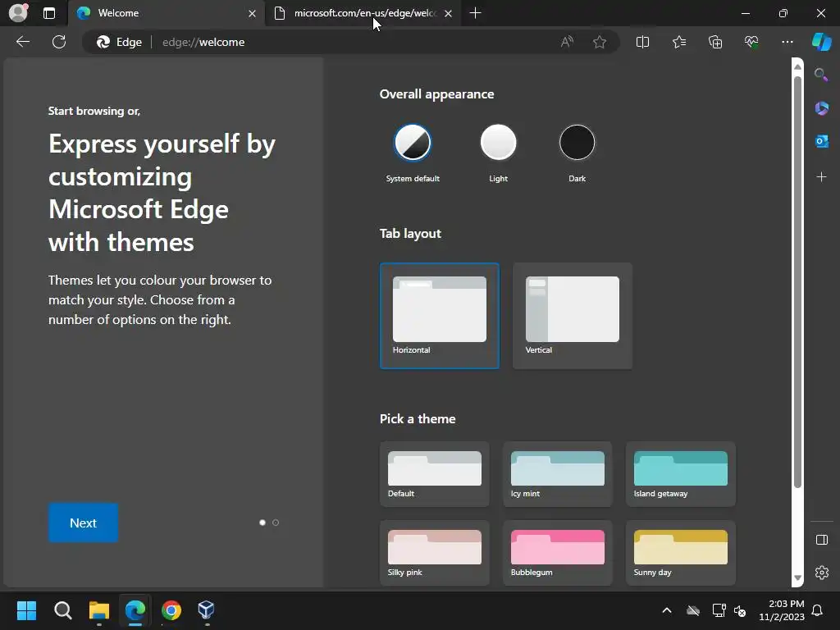Go to second page indicator dot
This screenshot has height=630, width=840.
coord(276,523)
